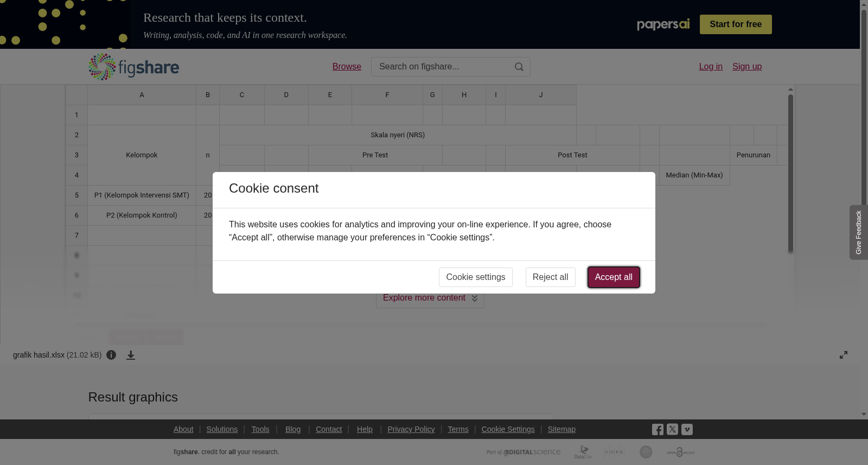This screenshot has height=465, width=868.
Task: Open figshare X (Twitter) icon
Action: pyautogui.click(x=672, y=429)
